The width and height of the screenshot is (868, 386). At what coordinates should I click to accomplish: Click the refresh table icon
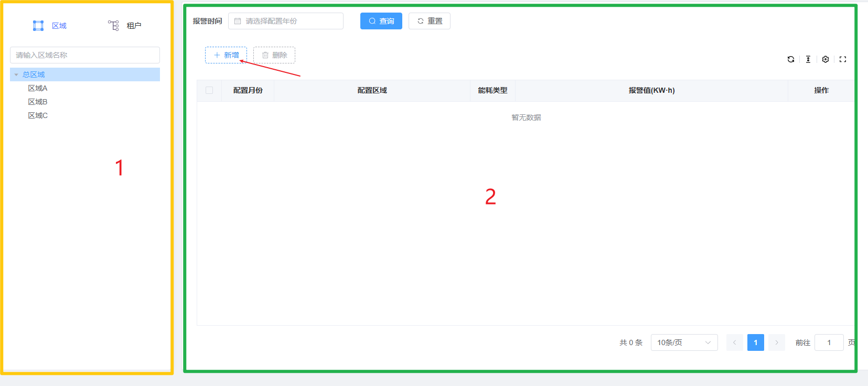(x=791, y=59)
